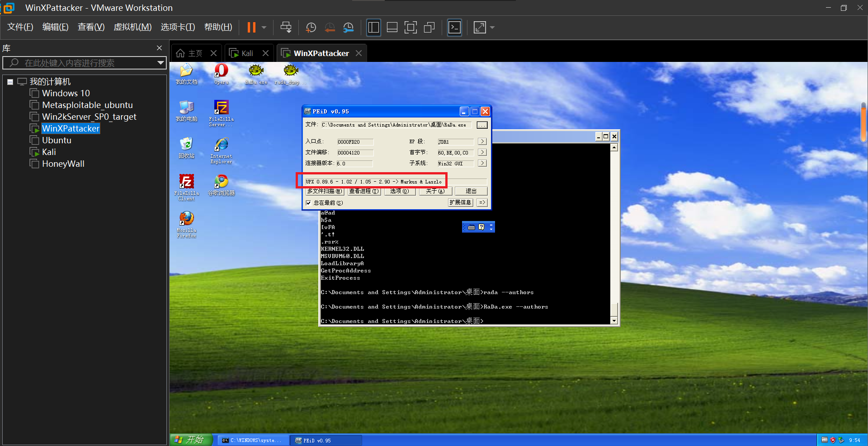Click the PEiD file browse button

(482, 125)
